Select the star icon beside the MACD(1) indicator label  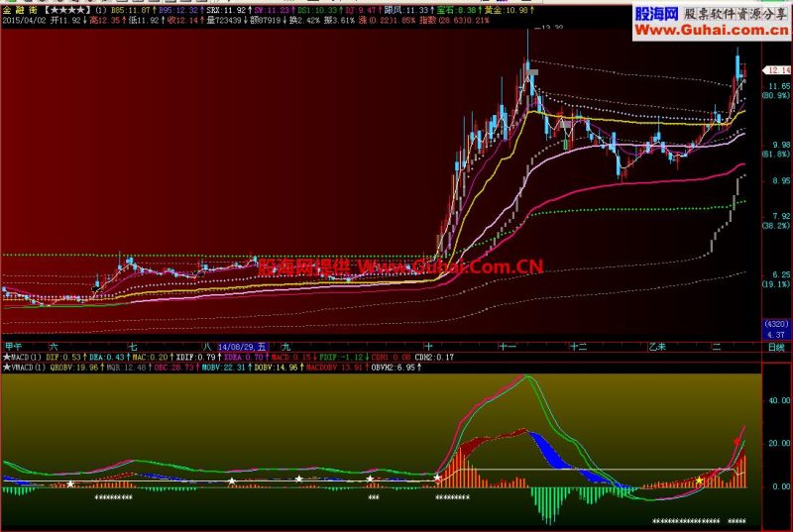[x=7, y=358]
